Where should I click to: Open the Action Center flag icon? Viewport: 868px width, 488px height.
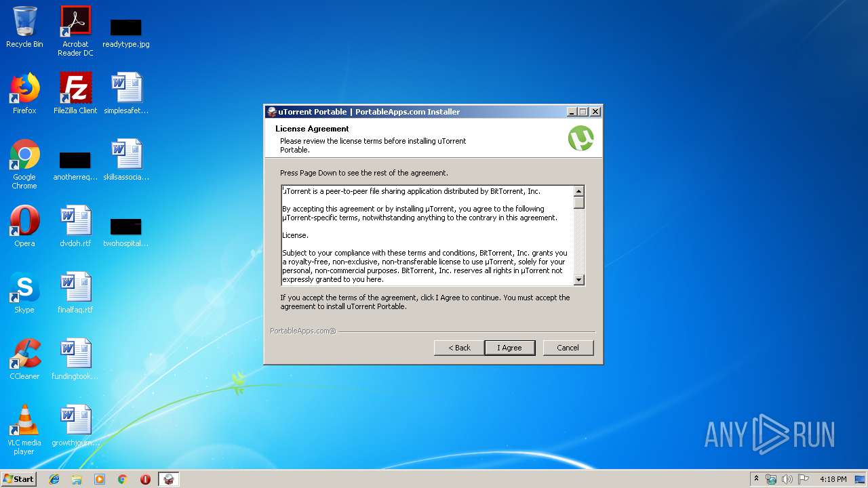coord(804,479)
